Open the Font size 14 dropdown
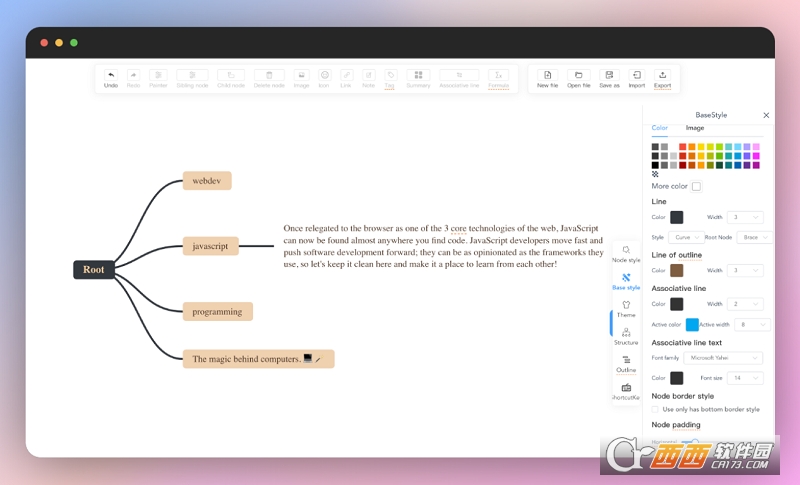The width and height of the screenshot is (800, 485). 744,378
